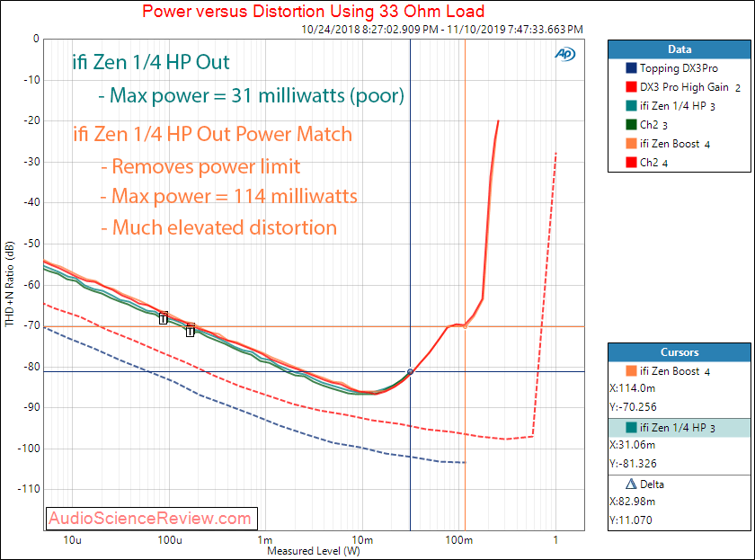Select the highlighted ifi Zen 1/4 HP cursor row
The image size is (755, 560).
(x=679, y=428)
